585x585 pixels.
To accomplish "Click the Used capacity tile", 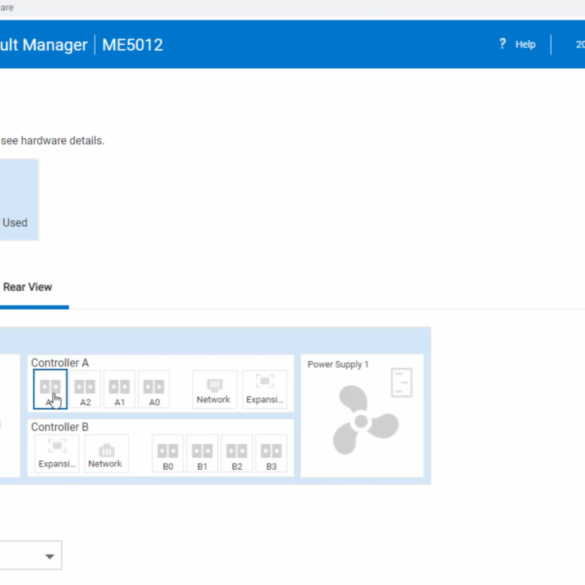I will coord(19,200).
